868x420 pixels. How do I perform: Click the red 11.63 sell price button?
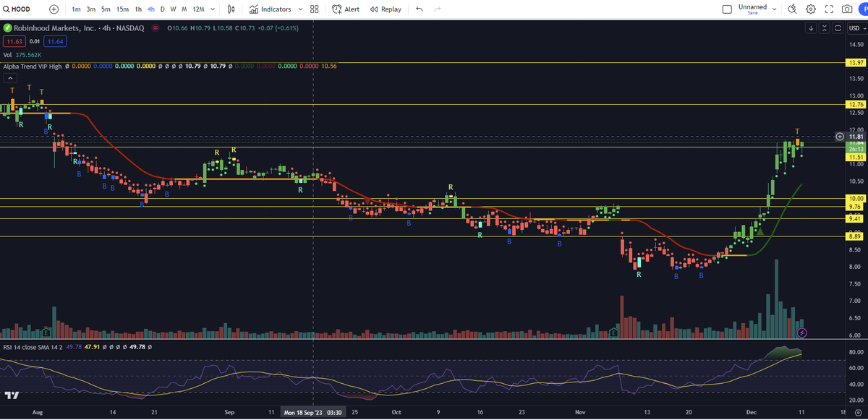(14, 42)
